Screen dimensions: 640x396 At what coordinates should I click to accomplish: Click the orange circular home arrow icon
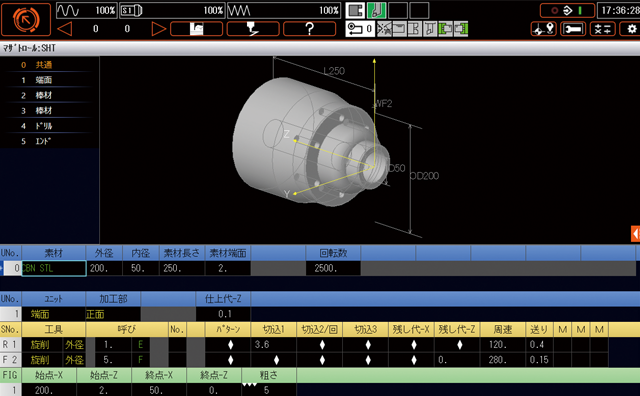[26, 19]
